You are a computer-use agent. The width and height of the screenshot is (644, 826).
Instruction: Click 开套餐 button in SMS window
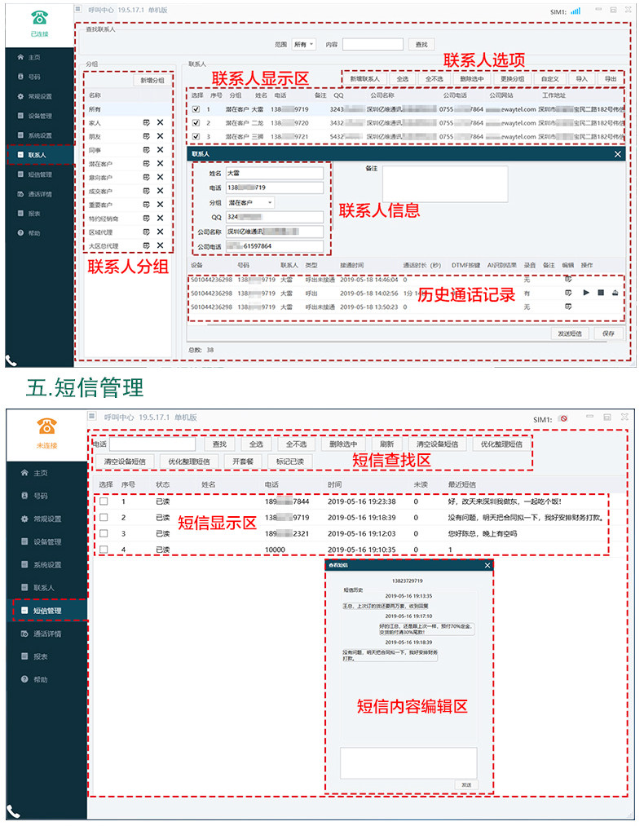tap(243, 461)
